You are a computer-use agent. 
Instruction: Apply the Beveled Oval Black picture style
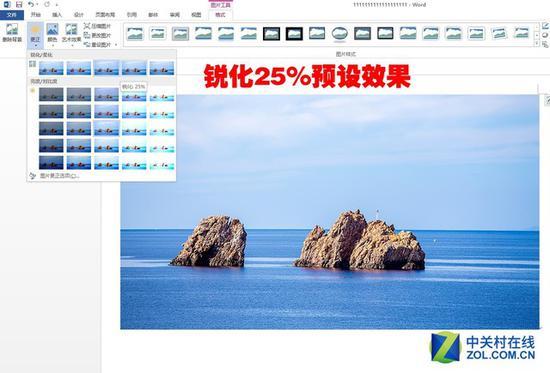(340, 34)
